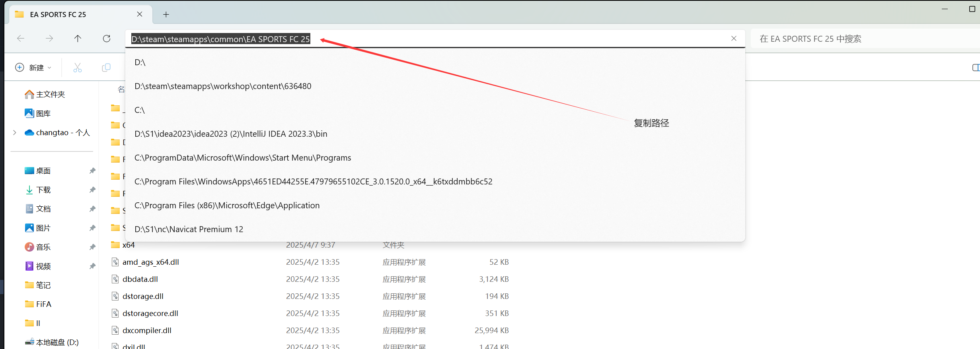Go up one folder level
The height and width of the screenshot is (349, 980).
78,39
